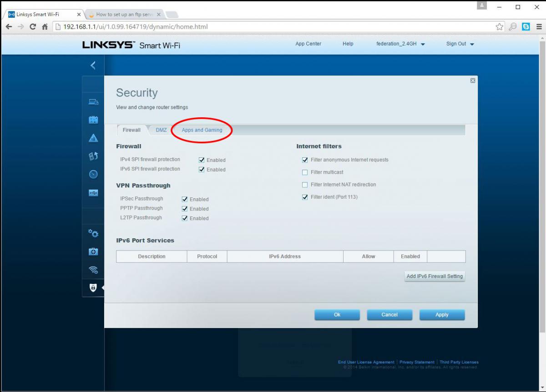Open the External Storage USB icon
Screen dimensions: 546x392
click(93, 193)
